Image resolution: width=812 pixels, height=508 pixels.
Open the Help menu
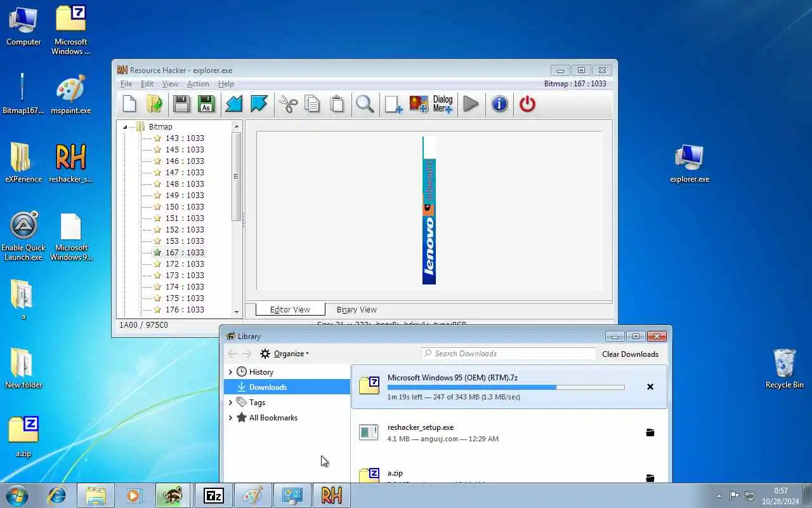(226, 84)
